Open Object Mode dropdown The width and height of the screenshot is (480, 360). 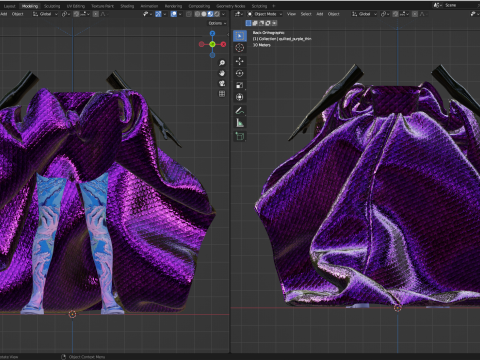[265, 14]
